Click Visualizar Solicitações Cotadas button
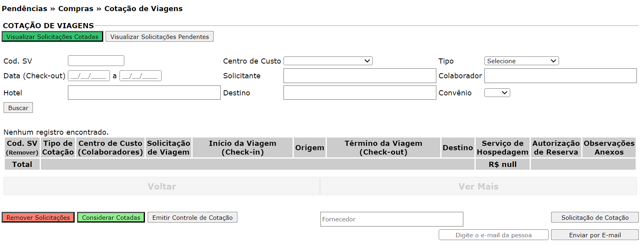Viewport: 644px width, 248px height. pos(52,37)
